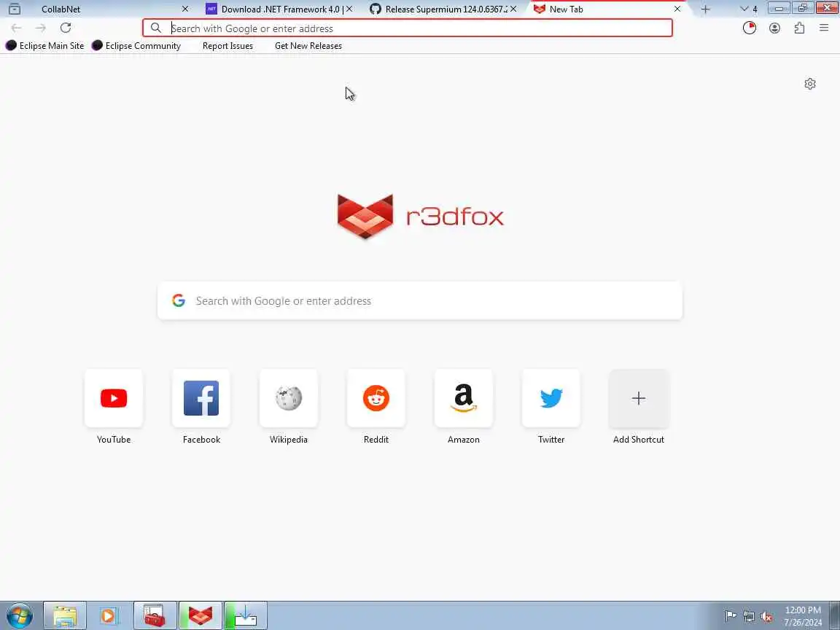Open Report Issues bookmark
The image size is (840, 630).
[x=227, y=45]
